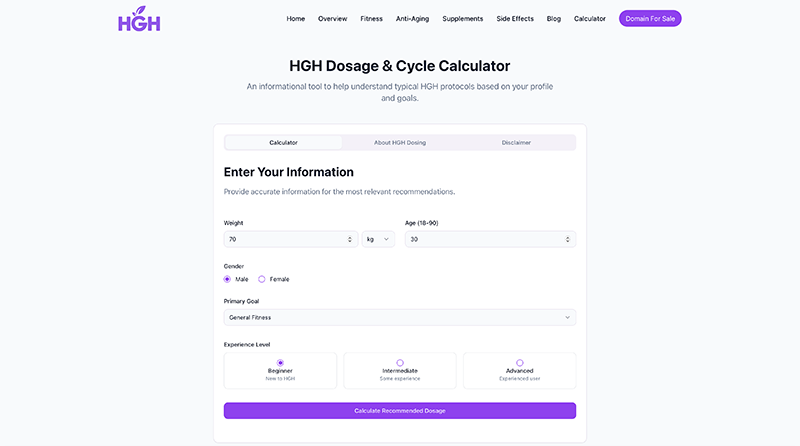Expand the Primary Goal dropdown
800x446 pixels.
(400, 317)
